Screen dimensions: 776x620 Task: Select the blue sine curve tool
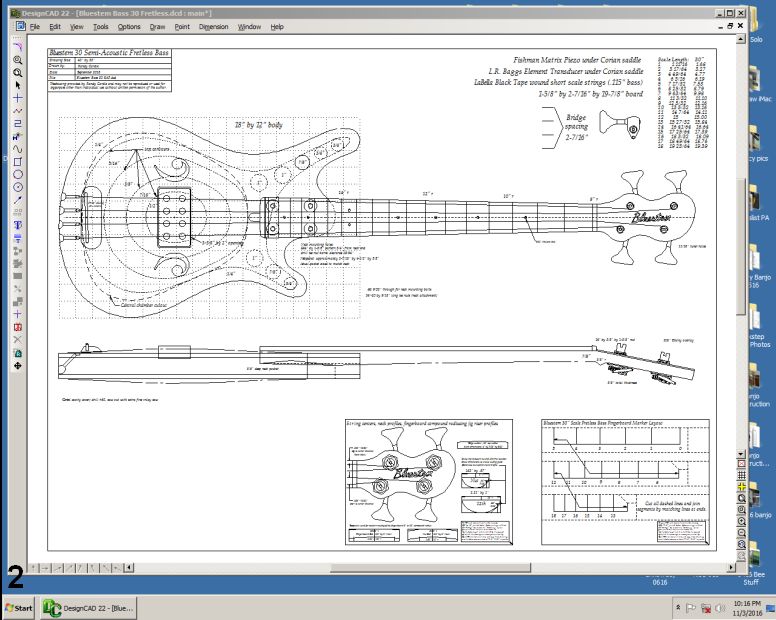click(17, 149)
